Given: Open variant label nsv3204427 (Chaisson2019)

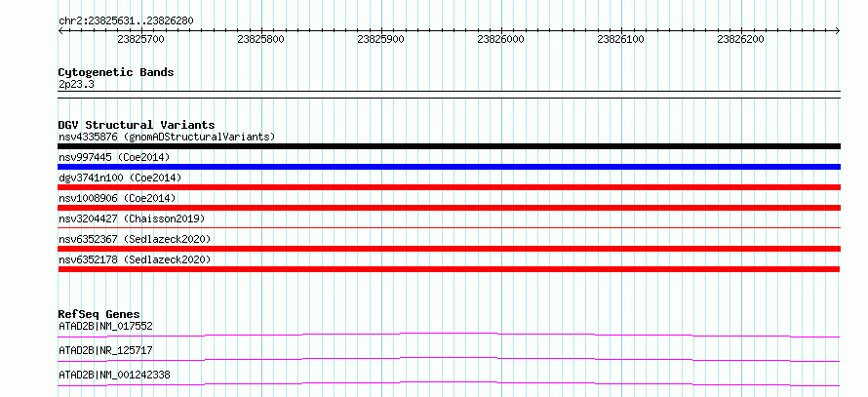Looking at the screenshot, I should click(132, 218).
